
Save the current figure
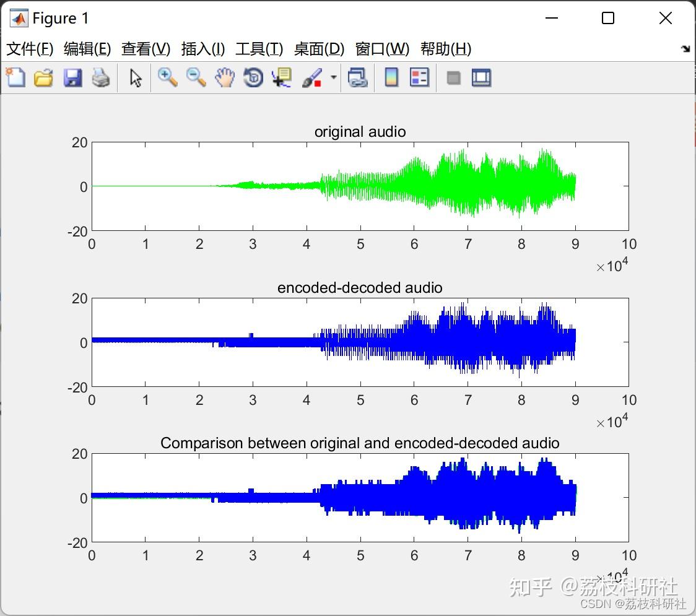[x=72, y=77]
